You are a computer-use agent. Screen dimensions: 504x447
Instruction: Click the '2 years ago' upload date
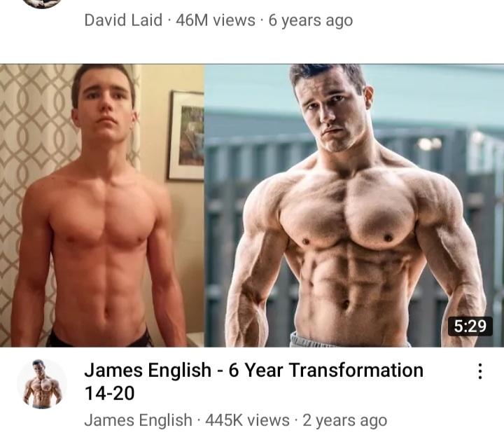[x=344, y=420]
